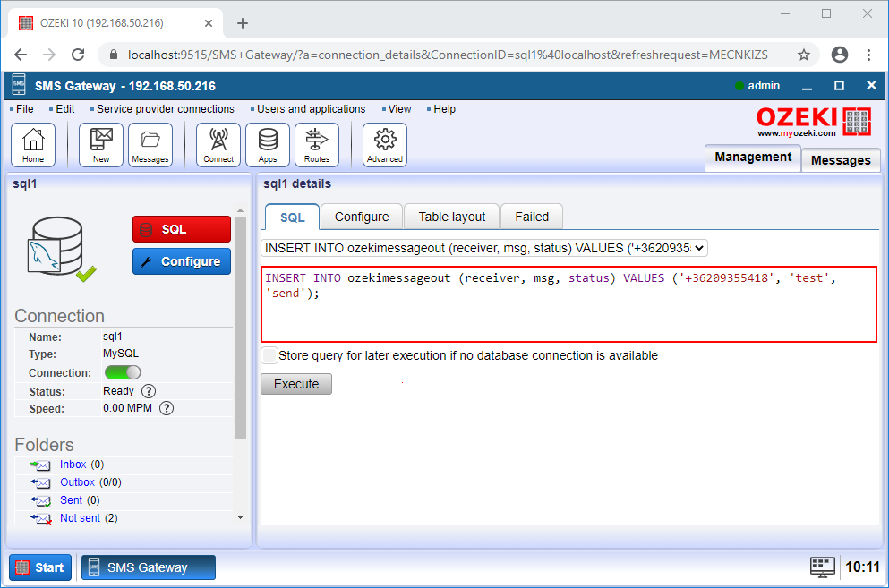
Task: Click inside the SQL query text area
Action: (568, 304)
